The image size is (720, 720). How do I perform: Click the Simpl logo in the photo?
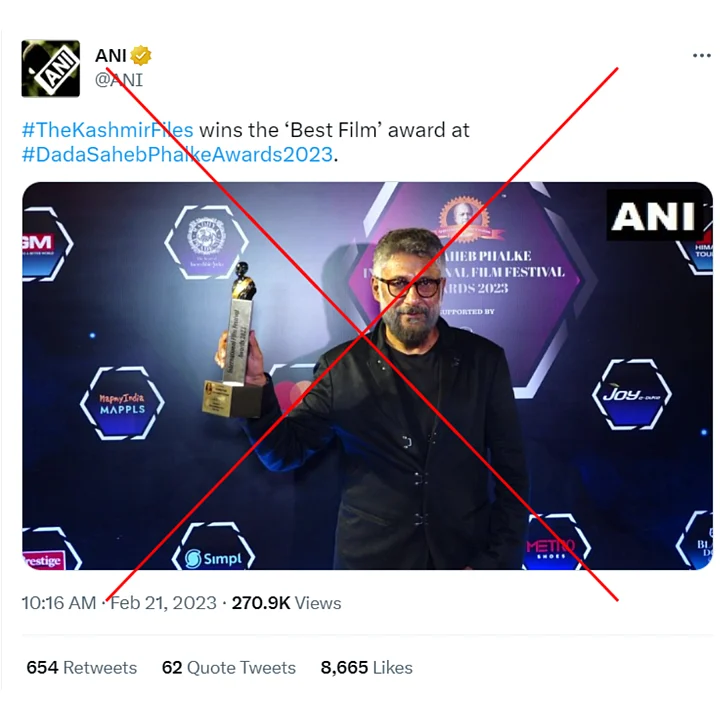pos(214,557)
